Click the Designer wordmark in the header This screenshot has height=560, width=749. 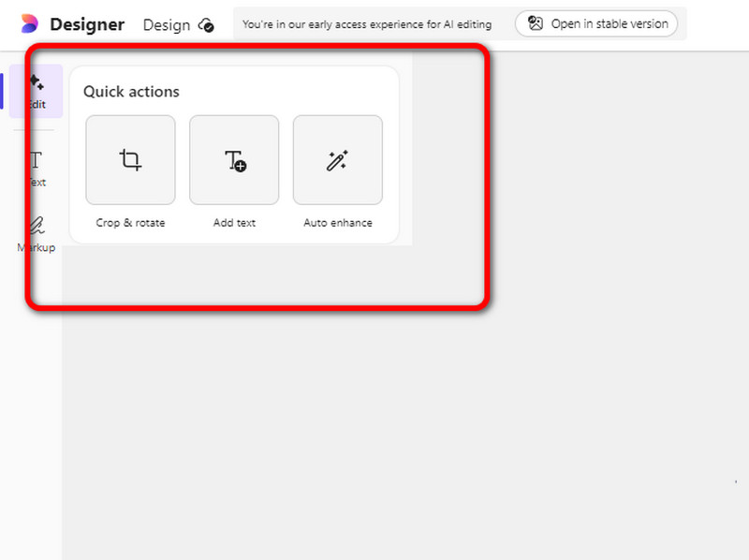point(87,24)
